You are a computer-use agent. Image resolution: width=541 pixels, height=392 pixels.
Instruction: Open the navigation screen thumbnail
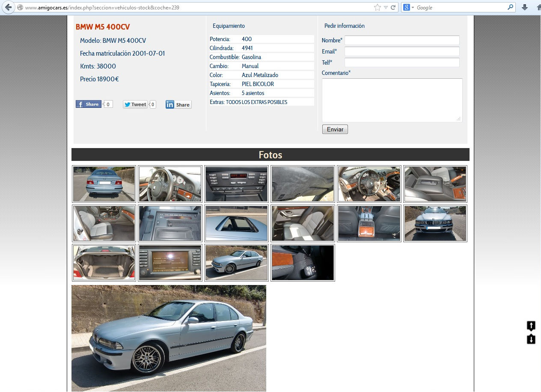pyautogui.click(x=170, y=263)
